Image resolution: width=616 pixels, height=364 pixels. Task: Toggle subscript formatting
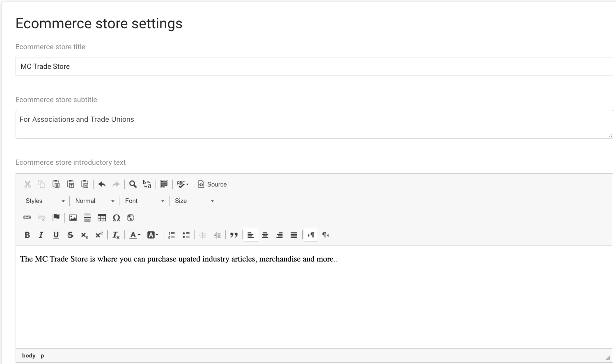[85, 235]
